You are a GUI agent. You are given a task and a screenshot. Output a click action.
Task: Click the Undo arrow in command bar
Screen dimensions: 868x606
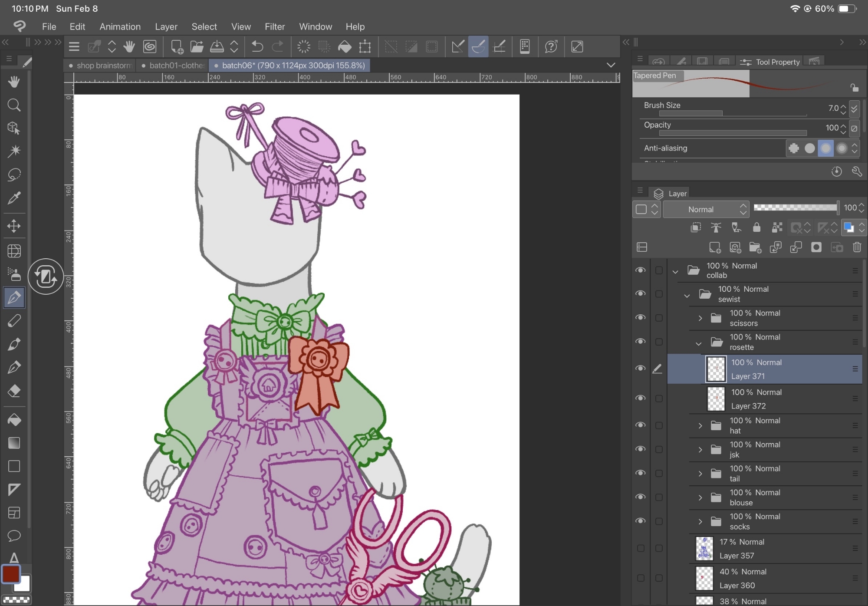(x=257, y=46)
